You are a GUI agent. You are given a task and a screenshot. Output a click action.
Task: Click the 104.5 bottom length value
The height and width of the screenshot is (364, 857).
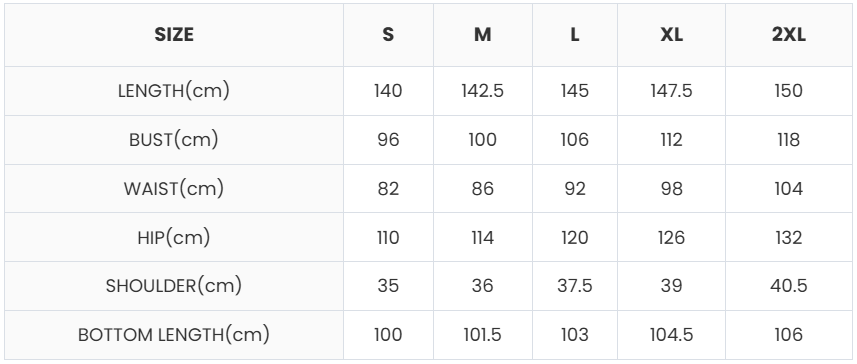pos(671,334)
